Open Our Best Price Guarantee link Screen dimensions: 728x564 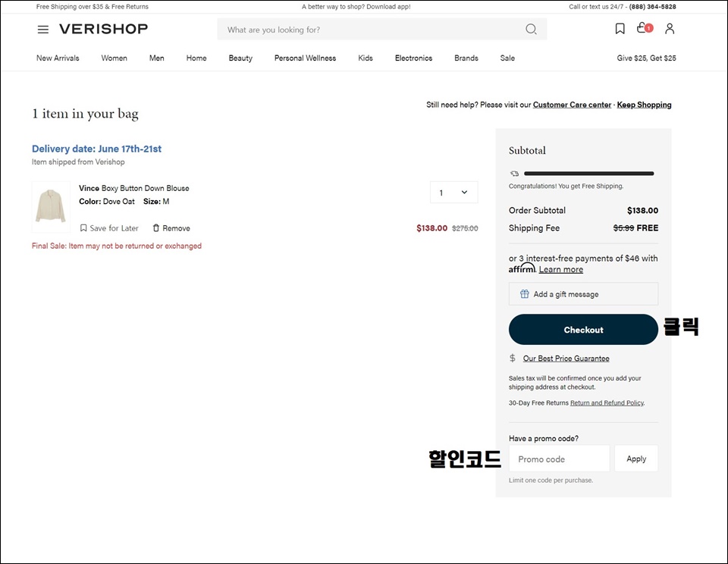pyautogui.click(x=566, y=359)
